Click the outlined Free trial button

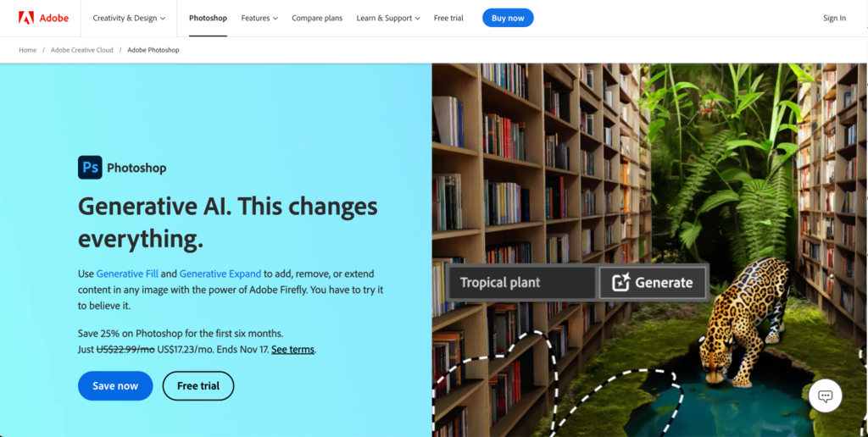[198, 386]
